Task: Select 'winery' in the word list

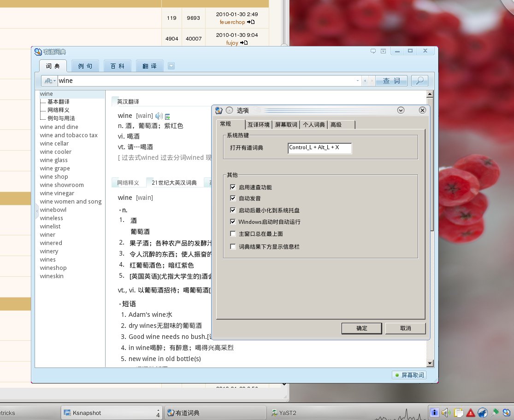Action: pyautogui.click(x=49, y=251)
